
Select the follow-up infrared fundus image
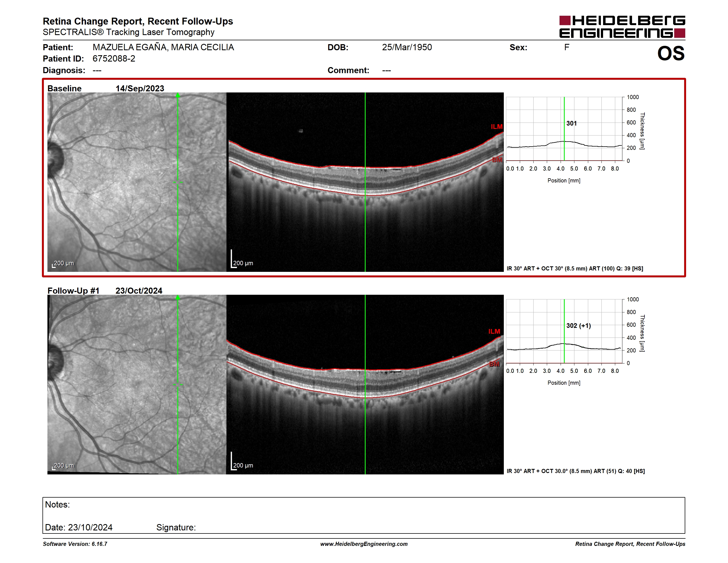[137, 384]
